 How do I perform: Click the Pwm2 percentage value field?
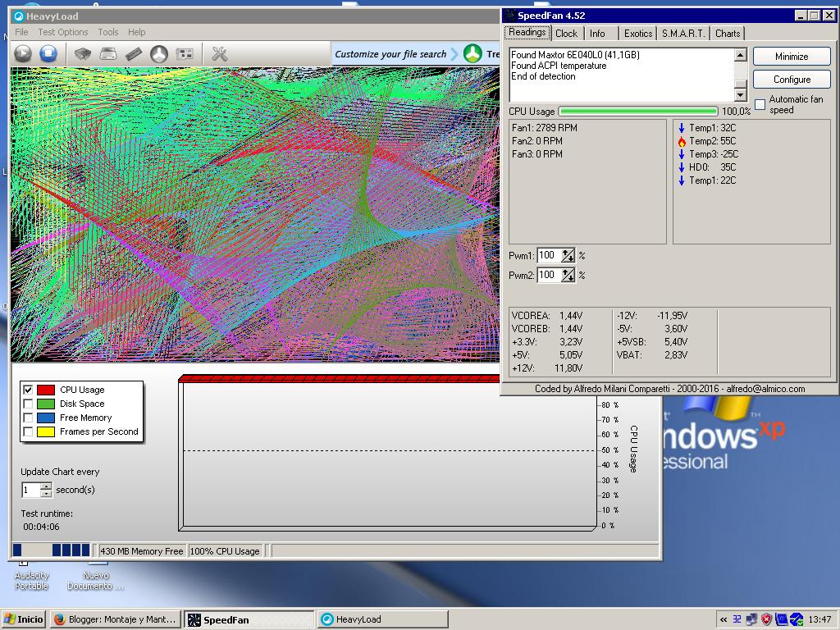coord(549,276)
